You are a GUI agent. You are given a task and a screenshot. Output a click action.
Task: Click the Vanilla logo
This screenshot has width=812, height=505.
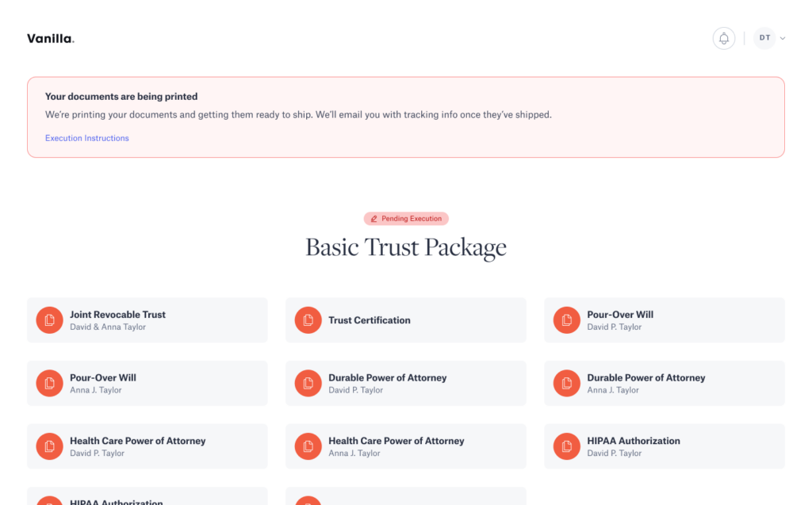point(50,38)
